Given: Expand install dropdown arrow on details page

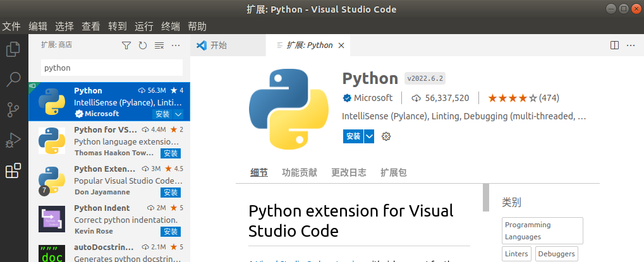Looking at the screenshot, I should [x=369, y=136].
